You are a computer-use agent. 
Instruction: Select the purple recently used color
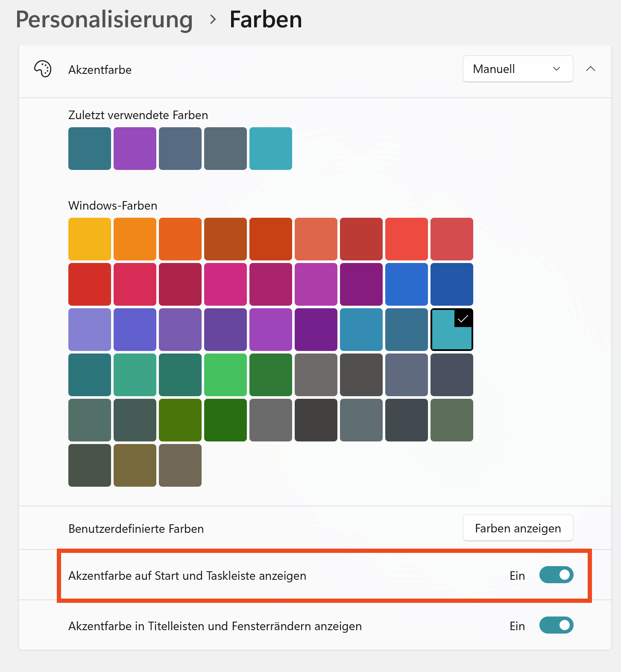click(135, 149)
